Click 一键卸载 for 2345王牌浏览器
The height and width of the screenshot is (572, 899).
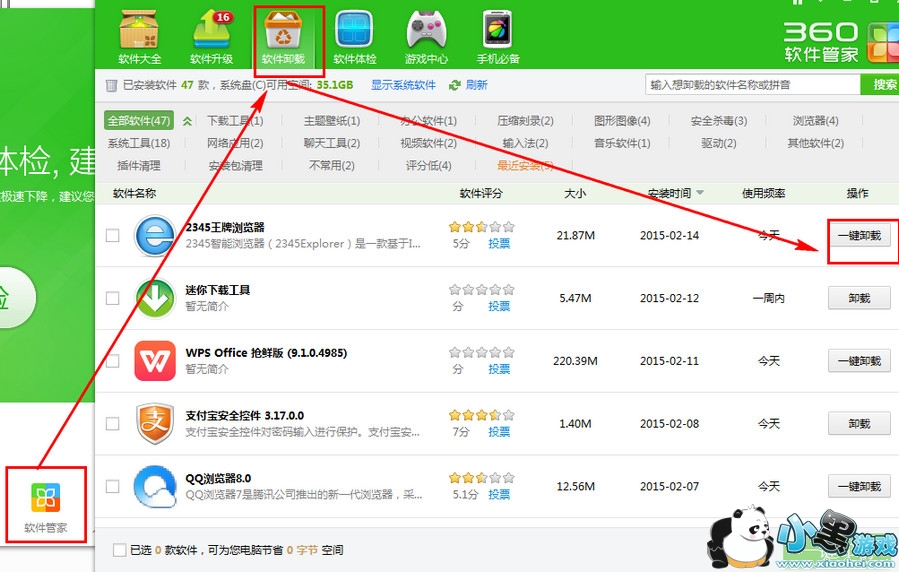pyautogui.click(x=859, y=236)
